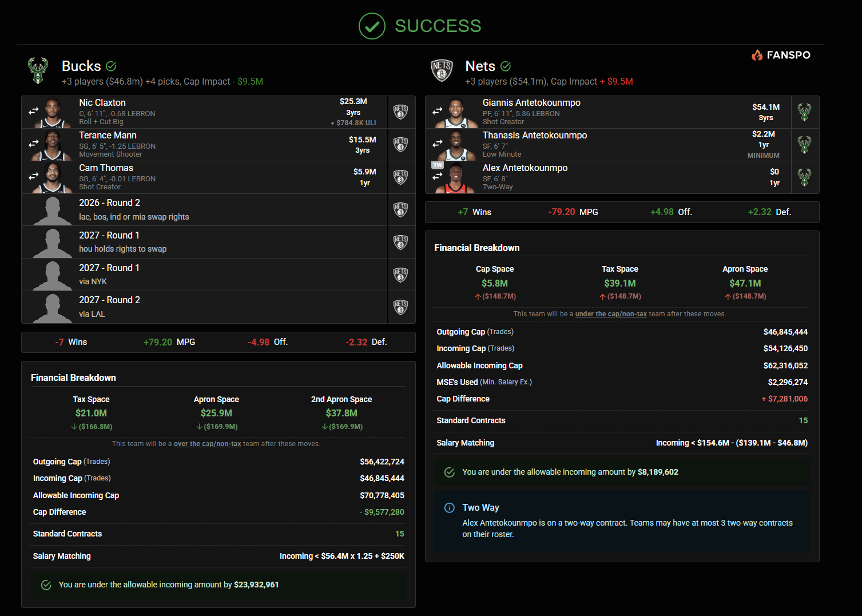862x616 pixels.
Task: Click the '$62,316,052' Allowable Incoming Cap value
Action: (786, 366)
